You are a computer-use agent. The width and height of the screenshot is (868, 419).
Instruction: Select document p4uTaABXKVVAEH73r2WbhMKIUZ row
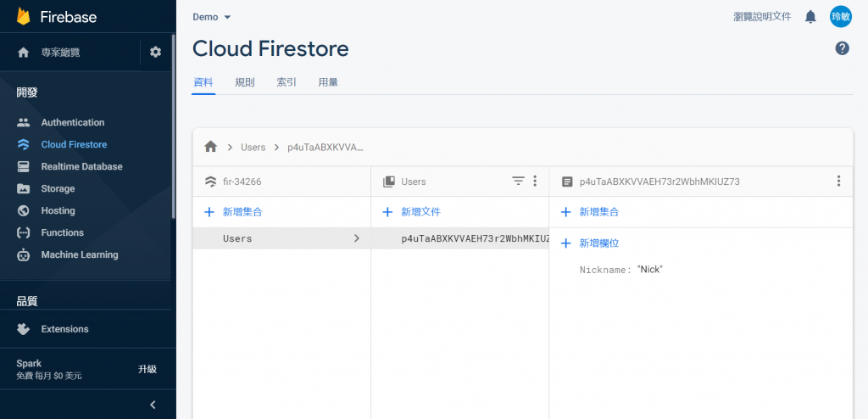(460, 238)
